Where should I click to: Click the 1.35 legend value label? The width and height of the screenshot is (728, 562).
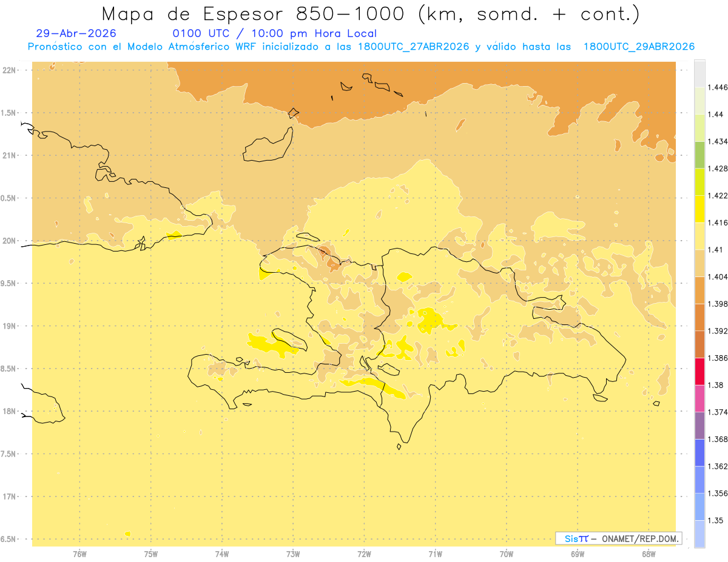click(x=715, y=521)
